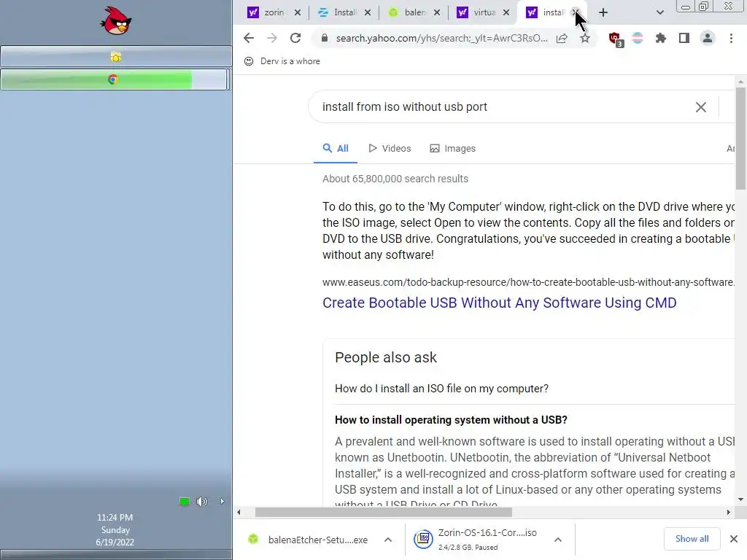Clear the search box with the X
This screenshot has width=747, height=560.
point(701,107)
